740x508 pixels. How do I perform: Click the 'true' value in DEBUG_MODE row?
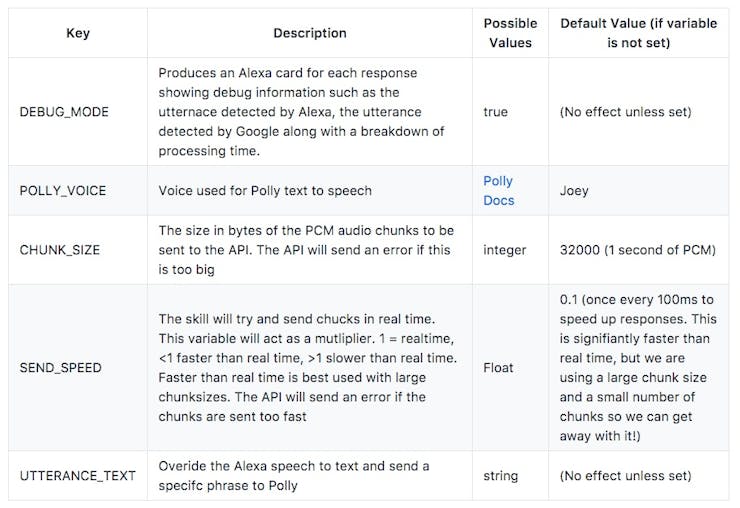coord(496,112)
